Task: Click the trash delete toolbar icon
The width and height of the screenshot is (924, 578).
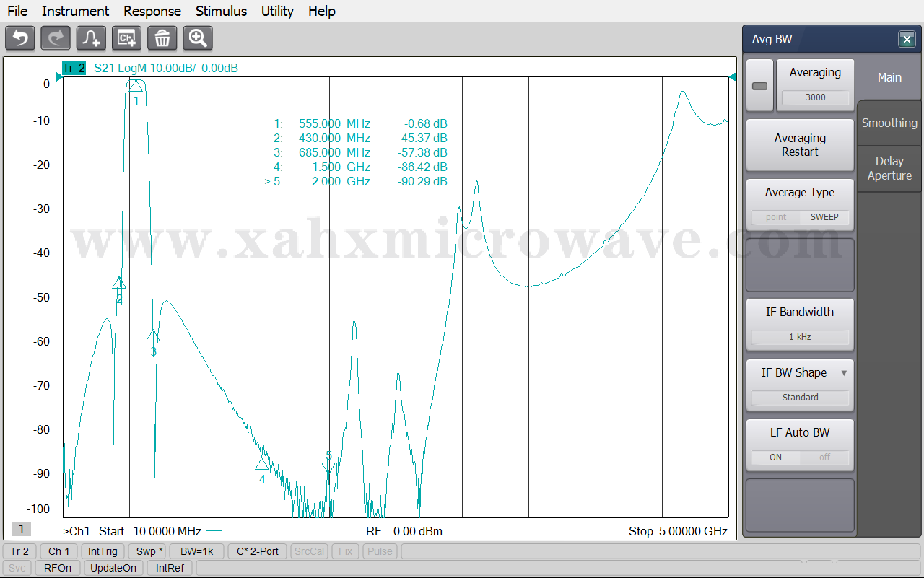Action: pos(162,38)
